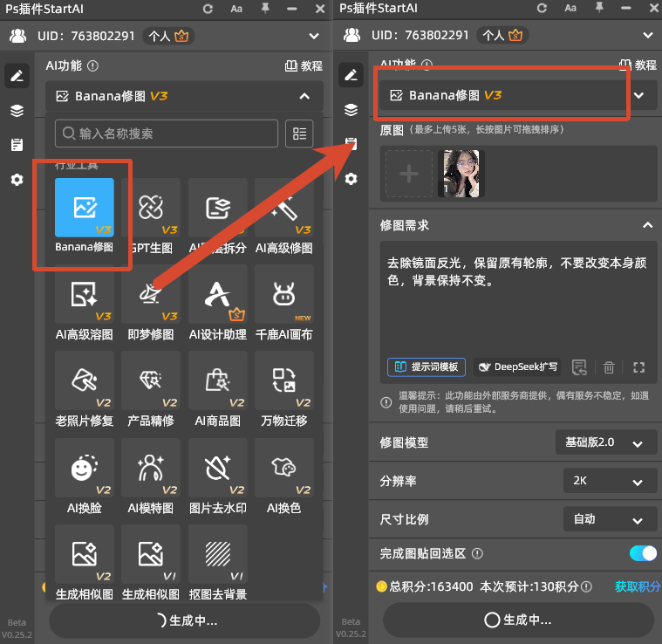Screen dimensions: 662x644
Task: Click the edit pencil icon in left sidebar
Action: (17, 76)
